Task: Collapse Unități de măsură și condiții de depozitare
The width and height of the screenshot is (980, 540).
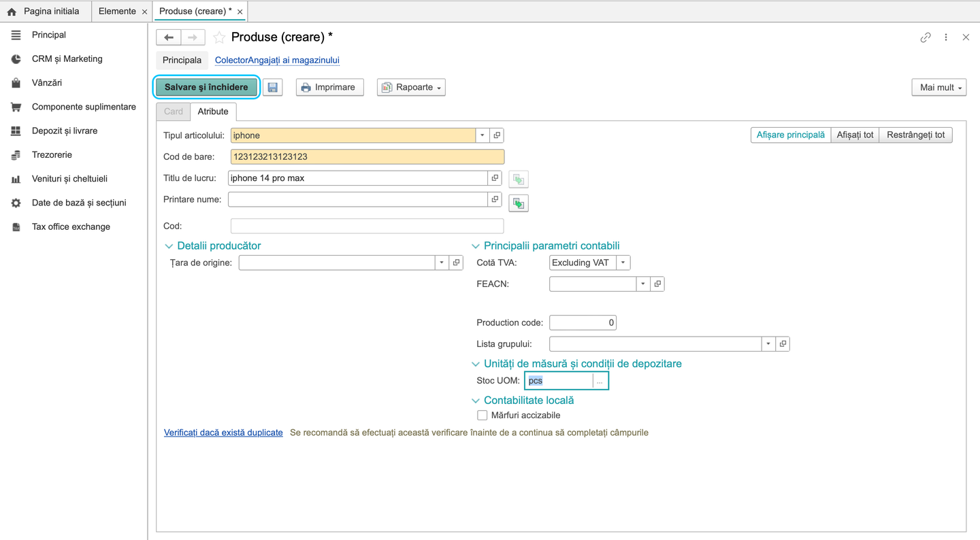Action: [476, 364]
